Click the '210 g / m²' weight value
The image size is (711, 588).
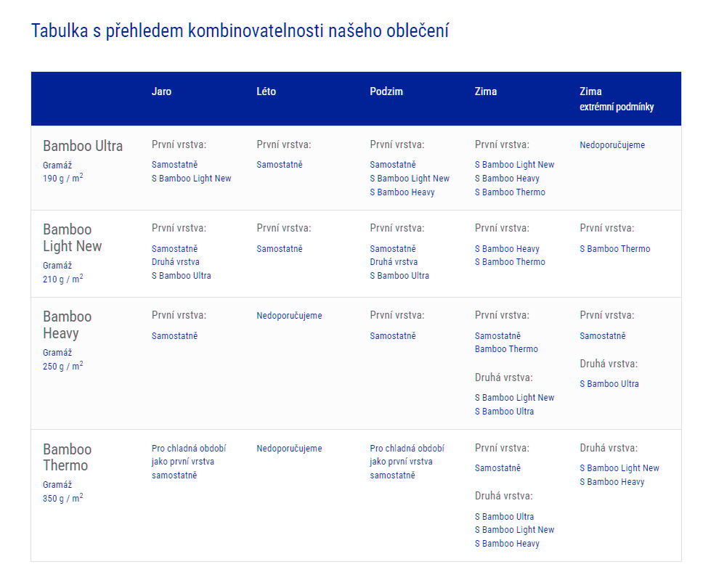63,279
